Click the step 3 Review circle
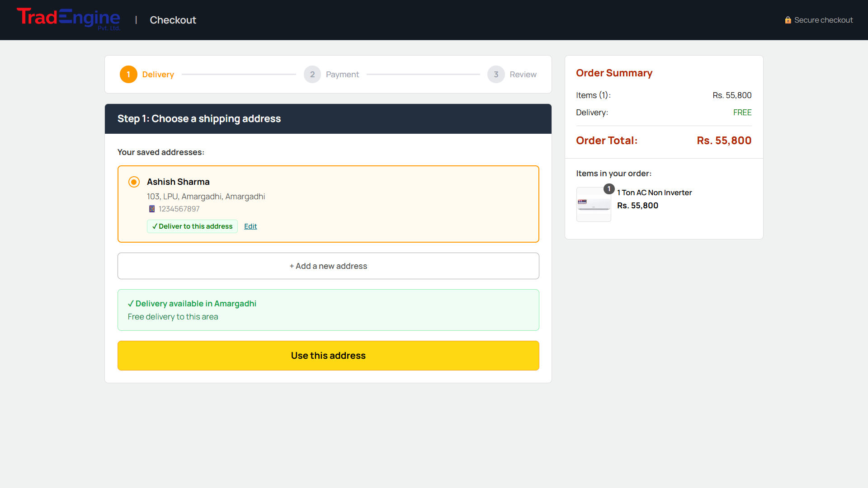The image size is (868, 488). tap(496, 75)
